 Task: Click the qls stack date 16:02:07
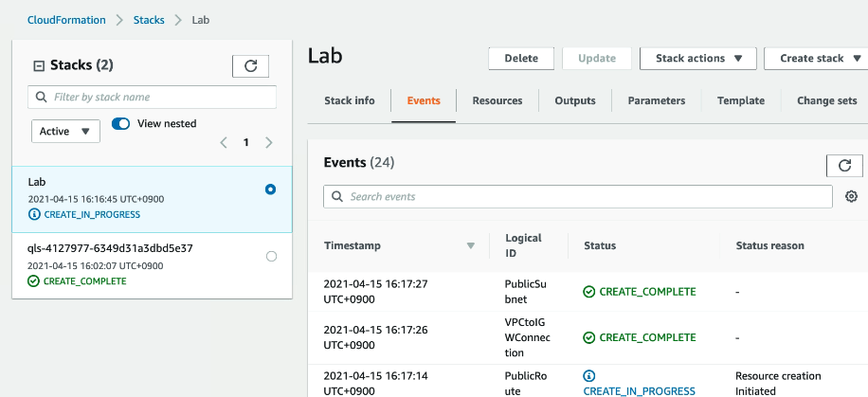(x=95, y=266)
